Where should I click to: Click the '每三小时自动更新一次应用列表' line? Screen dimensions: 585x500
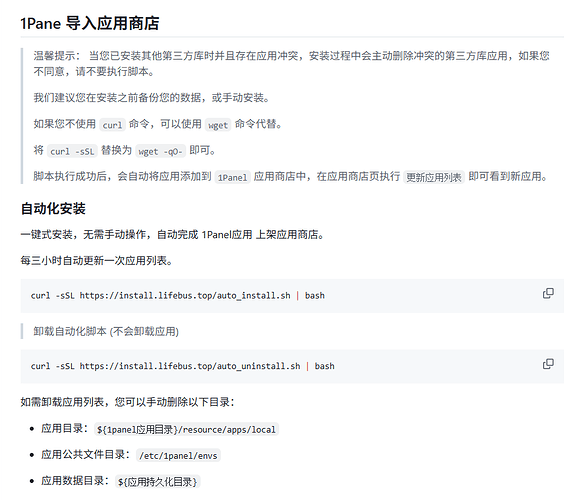[x=97, y=260]
